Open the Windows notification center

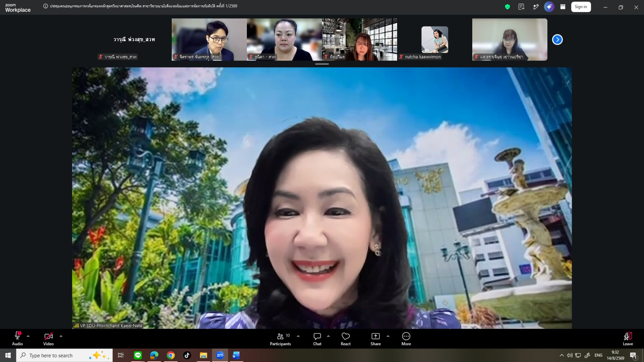click(x=634, y=355)
